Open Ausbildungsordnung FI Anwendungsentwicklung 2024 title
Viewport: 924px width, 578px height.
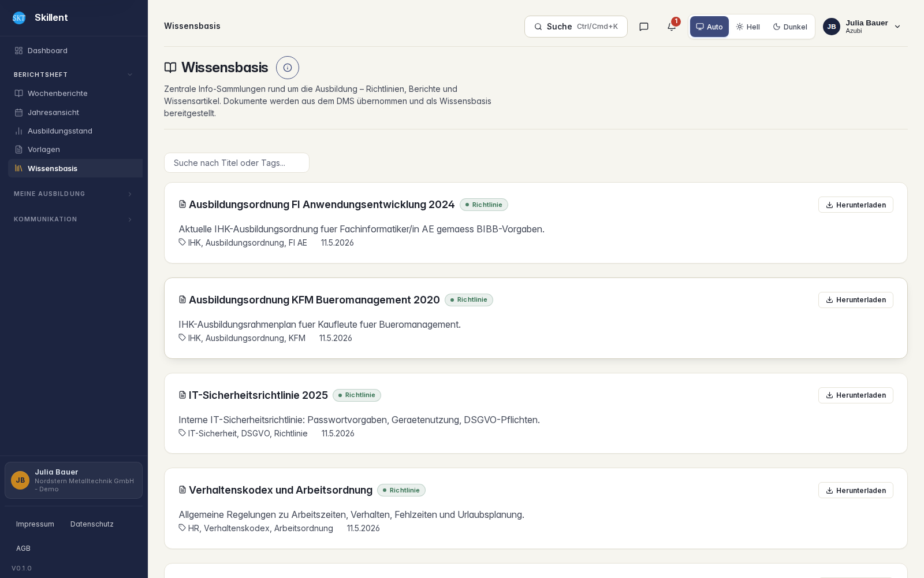coord(322,205)
